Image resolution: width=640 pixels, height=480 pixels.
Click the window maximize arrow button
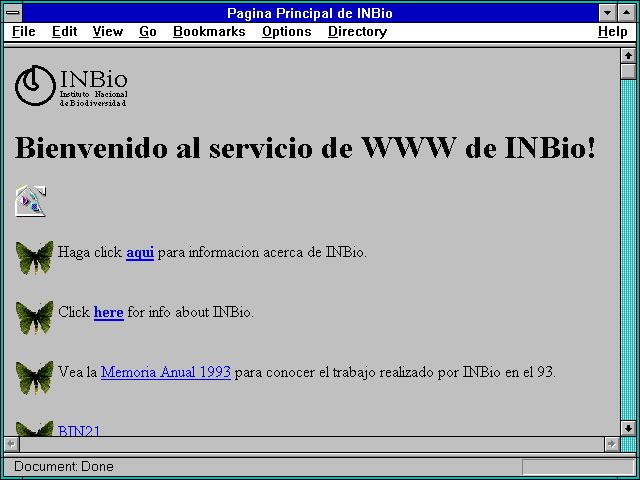pyautogui.click(x=627, y=13)
